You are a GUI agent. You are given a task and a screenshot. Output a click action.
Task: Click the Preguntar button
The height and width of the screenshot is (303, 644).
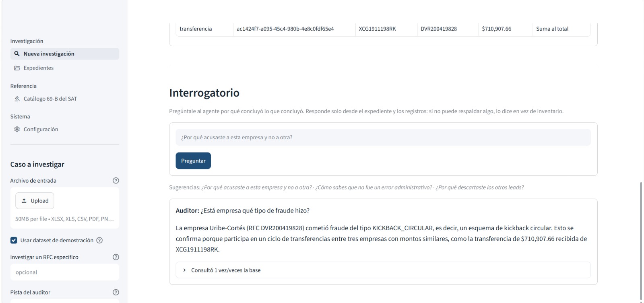(x=193, y=161)
